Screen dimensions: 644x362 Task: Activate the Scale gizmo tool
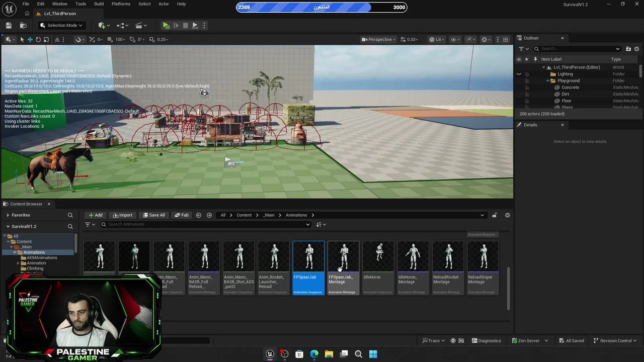[46, 39]
